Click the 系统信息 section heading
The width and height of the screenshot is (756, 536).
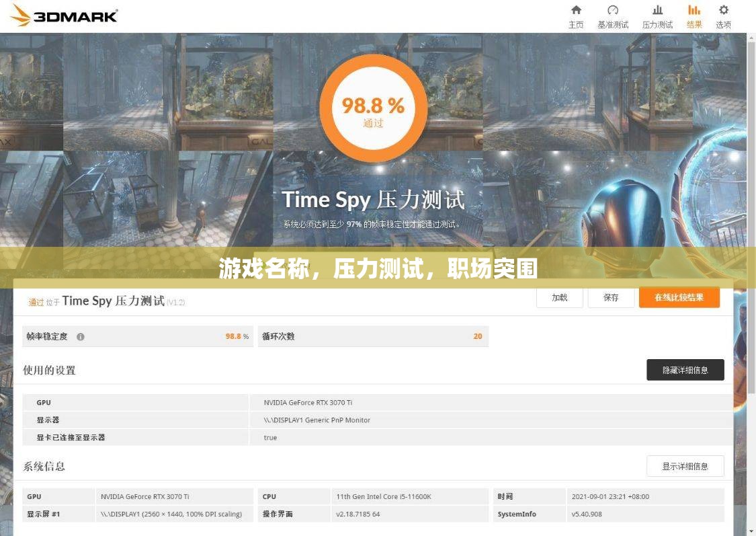coord(44,466)
